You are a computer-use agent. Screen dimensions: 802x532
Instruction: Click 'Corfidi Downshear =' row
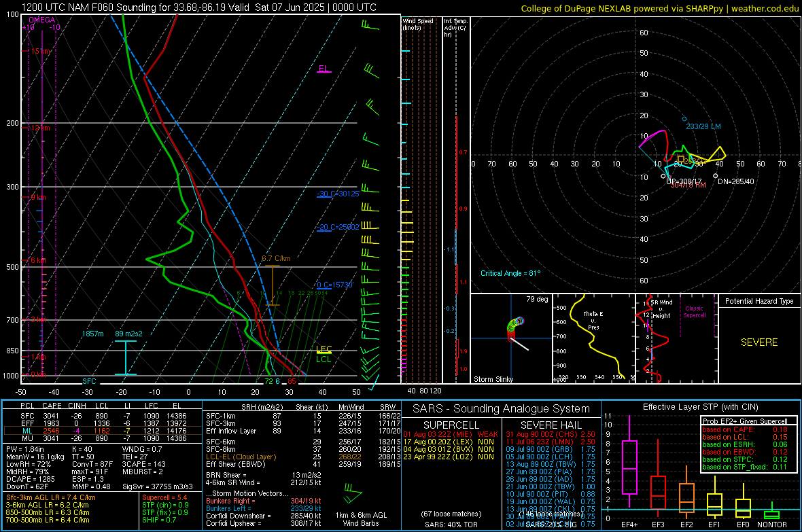[264, 516]
